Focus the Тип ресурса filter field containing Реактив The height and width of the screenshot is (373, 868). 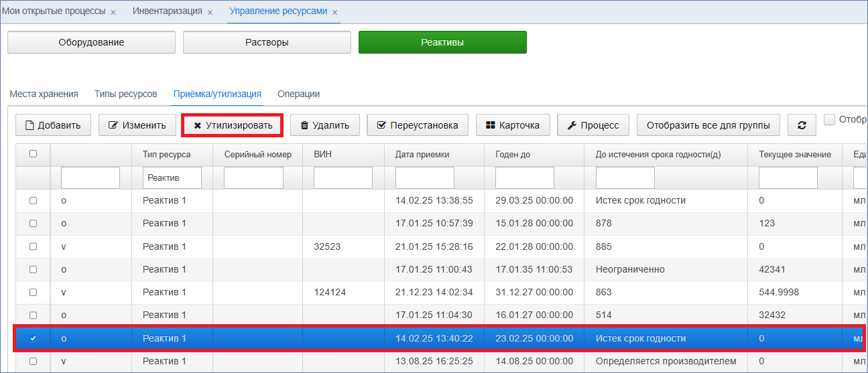pos(172,177)
